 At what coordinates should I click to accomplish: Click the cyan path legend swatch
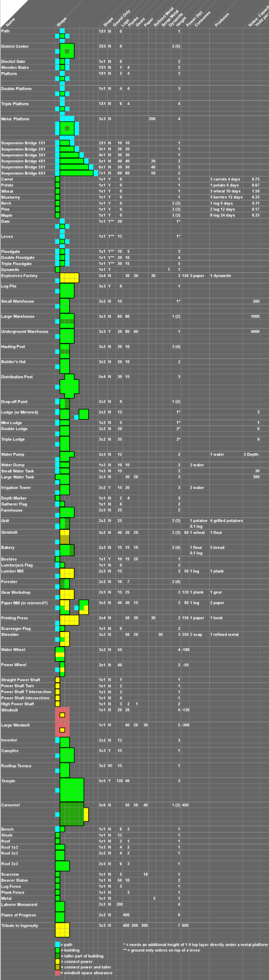(x=58, y=945)
